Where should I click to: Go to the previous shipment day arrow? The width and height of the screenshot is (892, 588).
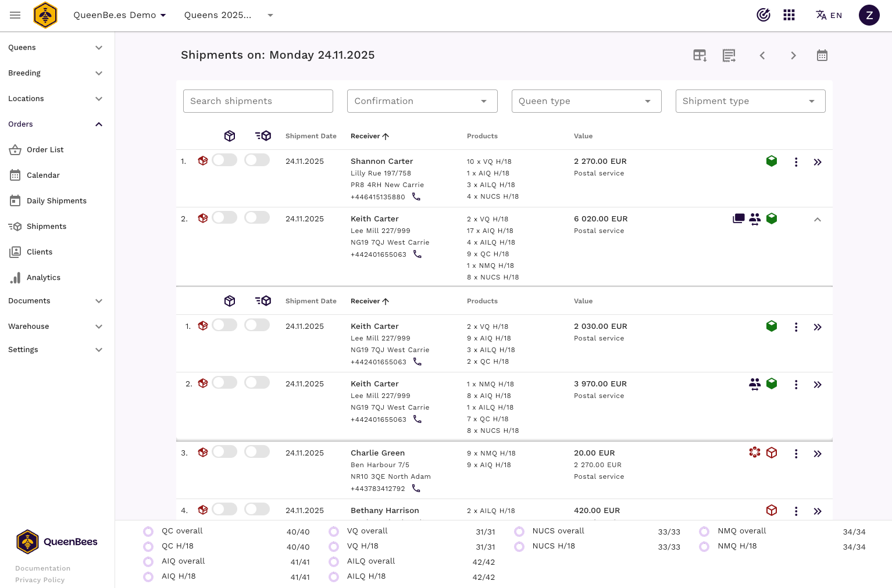762,55
